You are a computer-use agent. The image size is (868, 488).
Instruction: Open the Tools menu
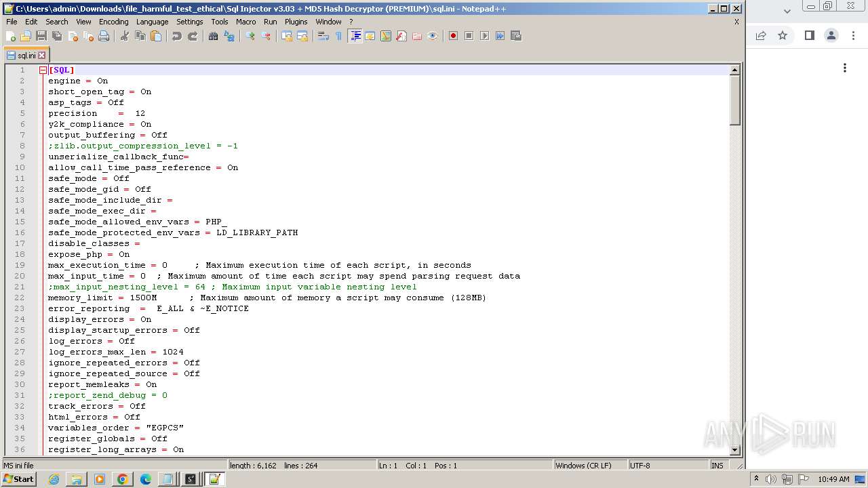[x=220, y=22]
